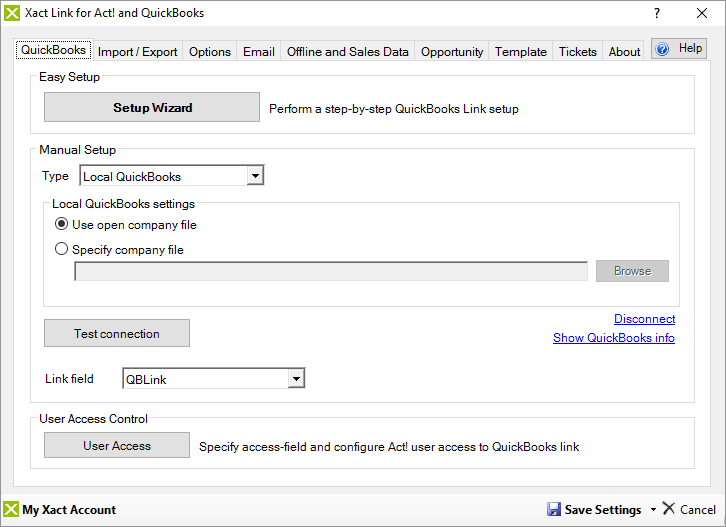Launch the Setup Wizard
The width and height of the screenshot is (726, 527).
pos(152,107)
